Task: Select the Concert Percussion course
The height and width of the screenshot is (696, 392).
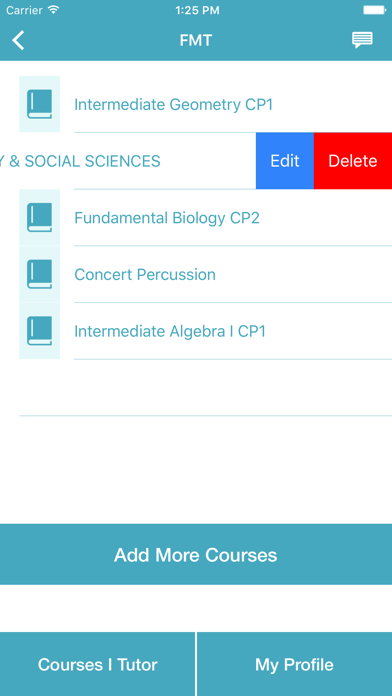Action: tap(145, 274)
